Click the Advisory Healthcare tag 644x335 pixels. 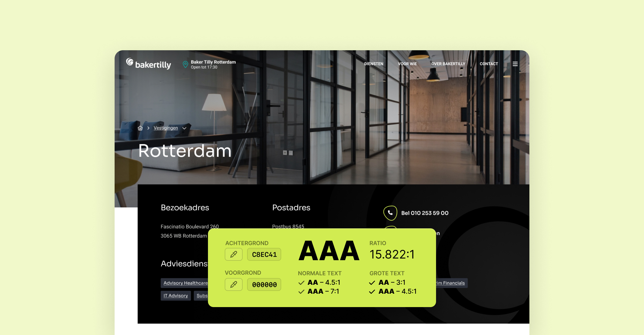[184, 283]
